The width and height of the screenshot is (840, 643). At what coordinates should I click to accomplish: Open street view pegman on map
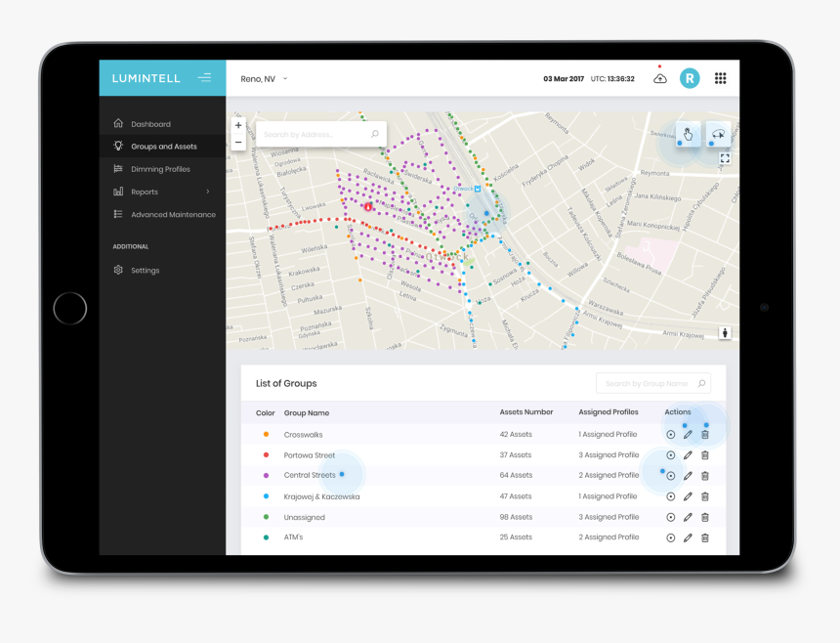tap(725, 333)
